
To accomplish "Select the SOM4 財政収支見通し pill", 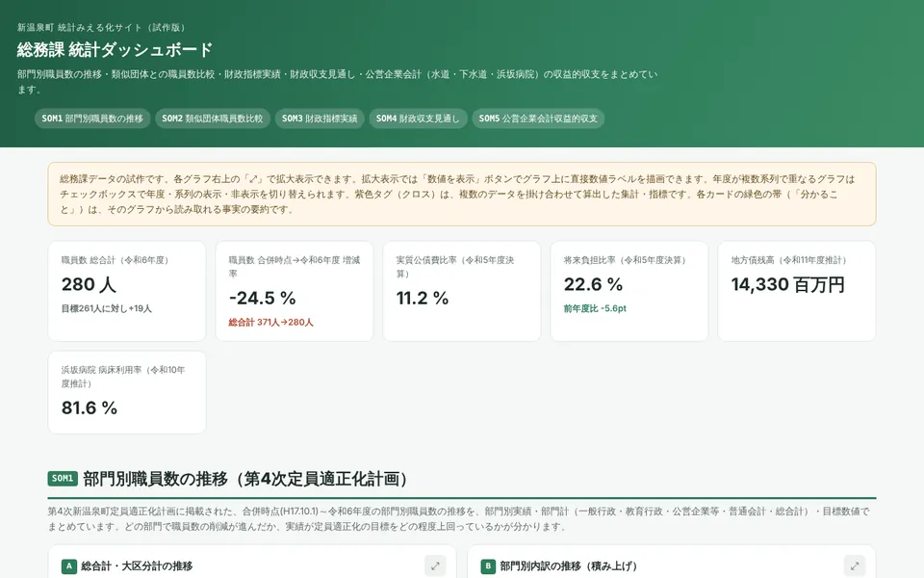I will (418, 118).
